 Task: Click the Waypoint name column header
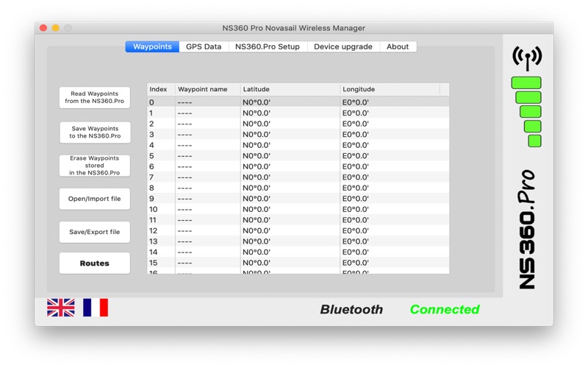(x=208, y=89)
